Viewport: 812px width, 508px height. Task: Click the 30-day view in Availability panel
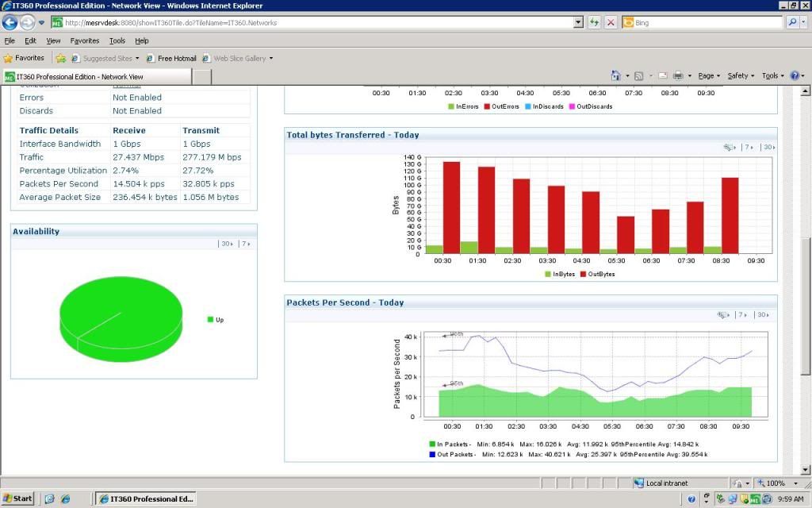tap(228, 244)
